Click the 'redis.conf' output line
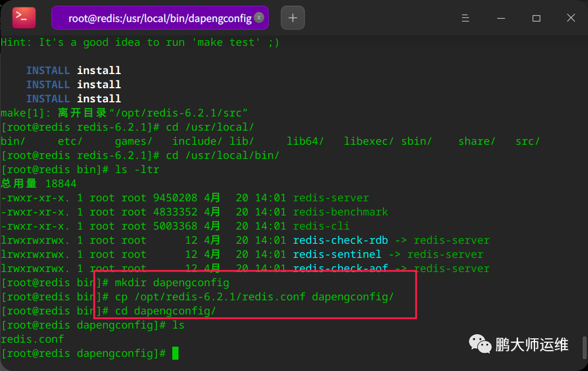 point(32,339)
